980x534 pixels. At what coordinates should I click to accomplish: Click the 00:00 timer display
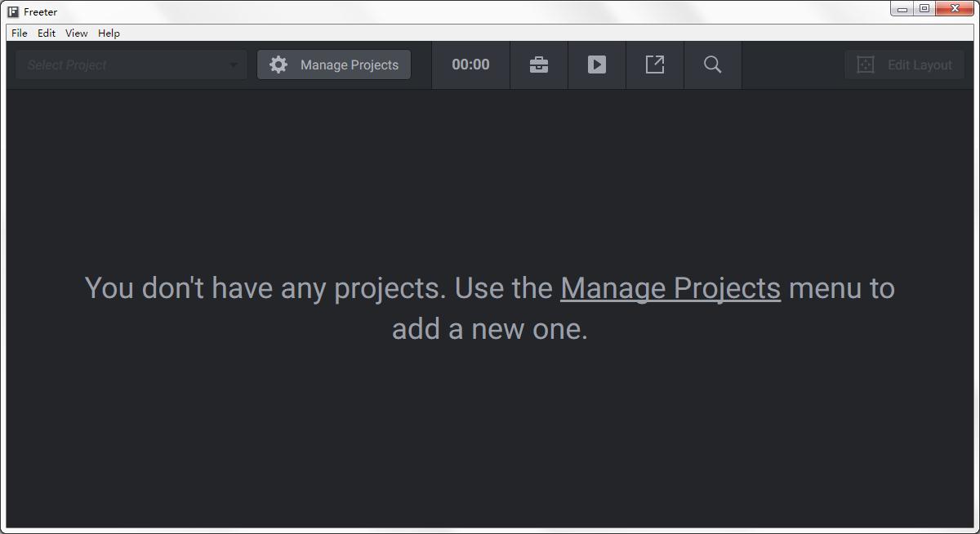click(x=470, y=65)
